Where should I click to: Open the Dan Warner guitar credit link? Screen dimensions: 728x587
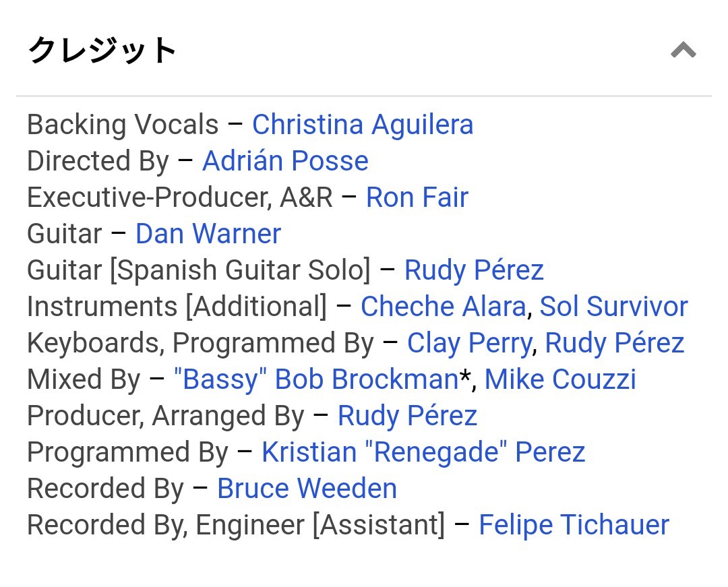pyautogui.click(x=208, y=233)
